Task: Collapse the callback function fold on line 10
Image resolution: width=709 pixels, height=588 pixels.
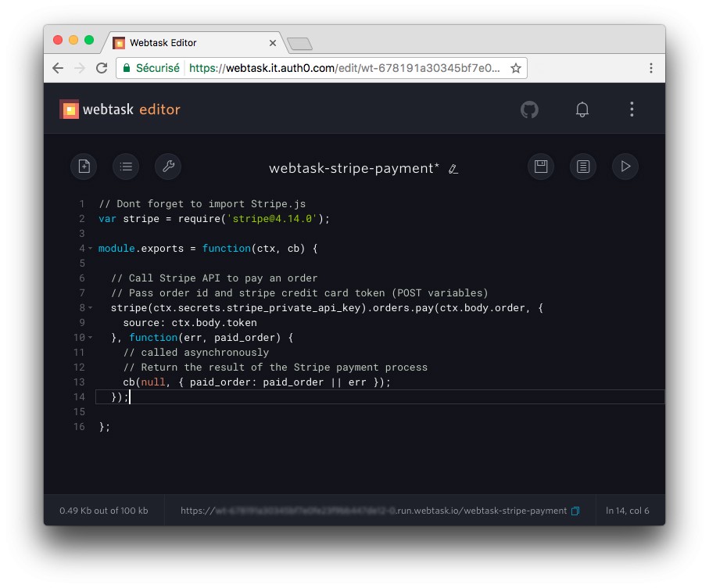Action: click(88, 337)
